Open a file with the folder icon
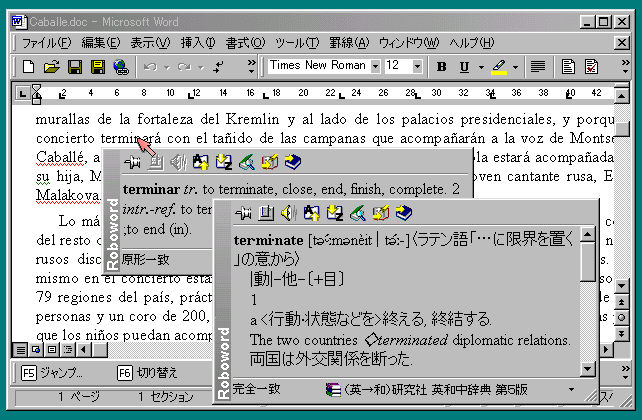Viewport: 642px width, 420px height. click(52, 66)
